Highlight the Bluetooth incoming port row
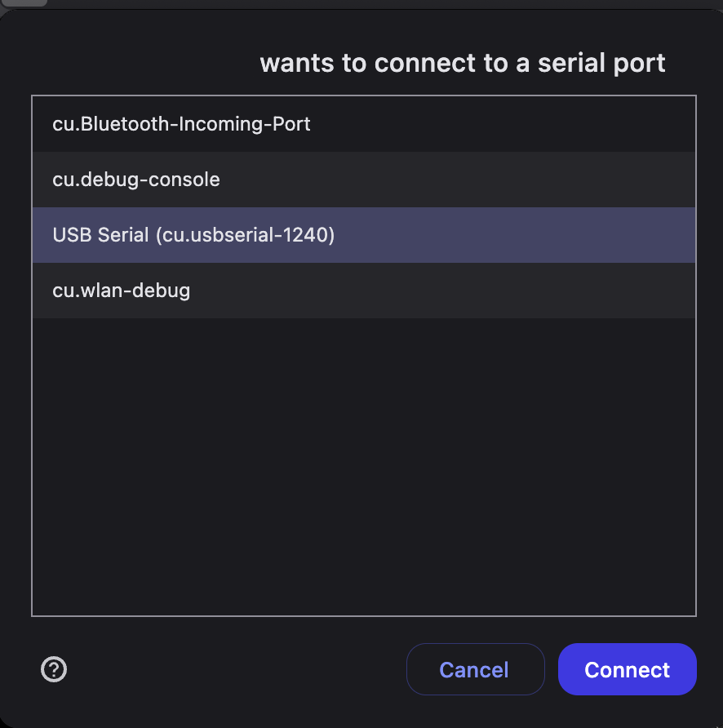The image size is (723, 728). (364, 124)
